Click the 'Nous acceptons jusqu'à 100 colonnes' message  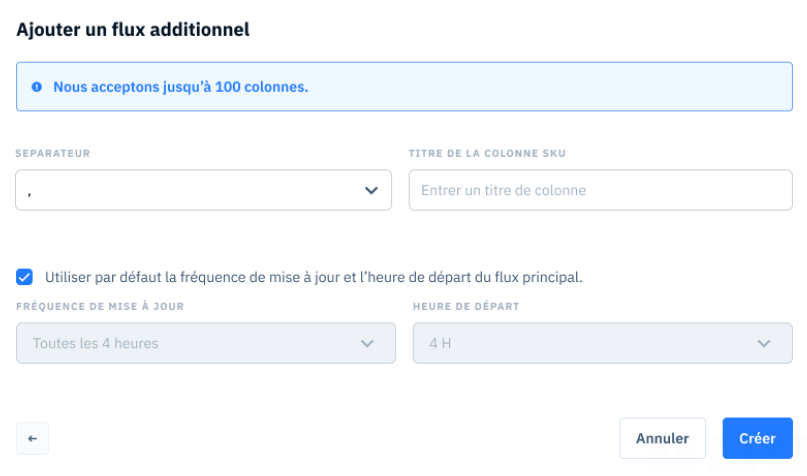181,87
